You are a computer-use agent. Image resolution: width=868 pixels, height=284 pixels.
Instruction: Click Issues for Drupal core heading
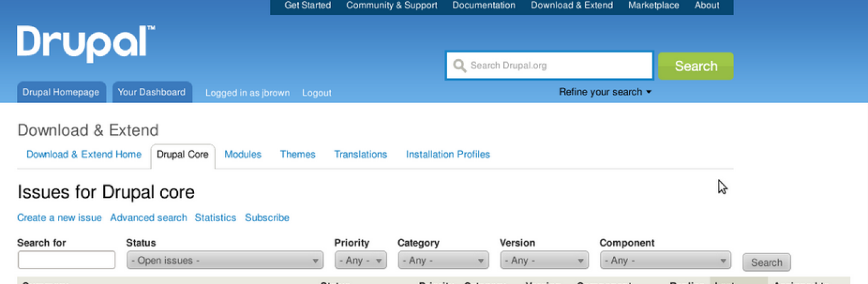click(106, 192)
